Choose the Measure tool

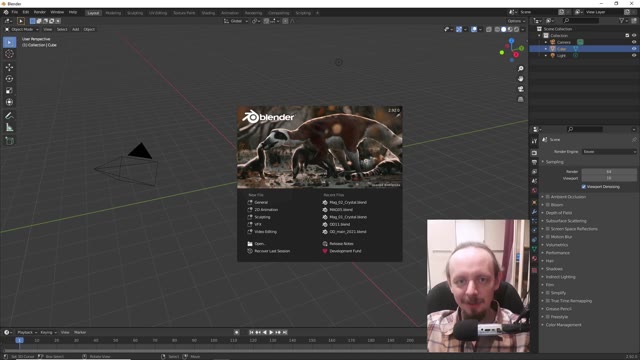click(x=9, y=128)
